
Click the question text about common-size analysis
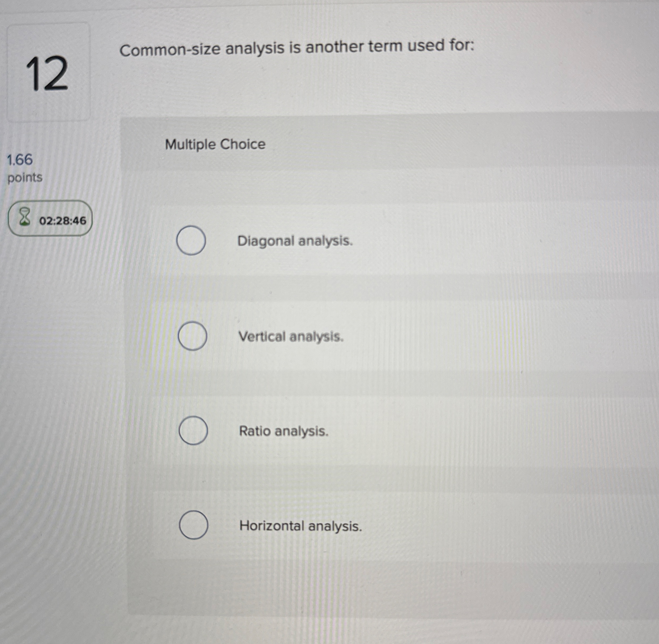(298, 47)
